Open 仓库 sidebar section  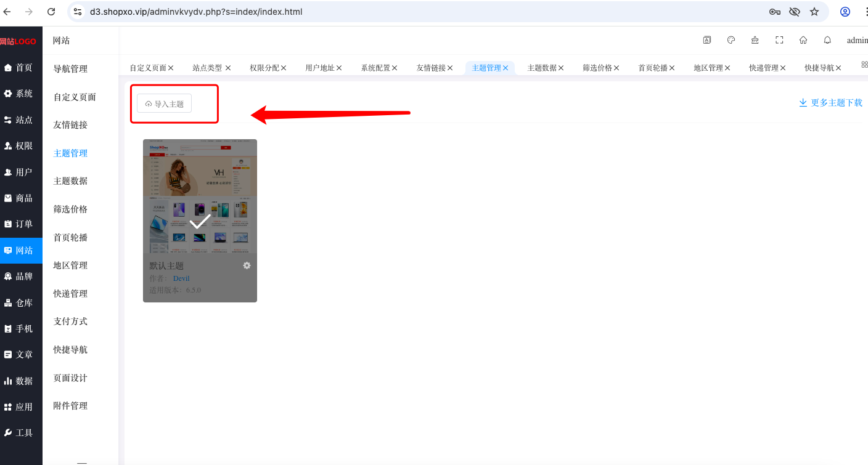coord(21,303)
